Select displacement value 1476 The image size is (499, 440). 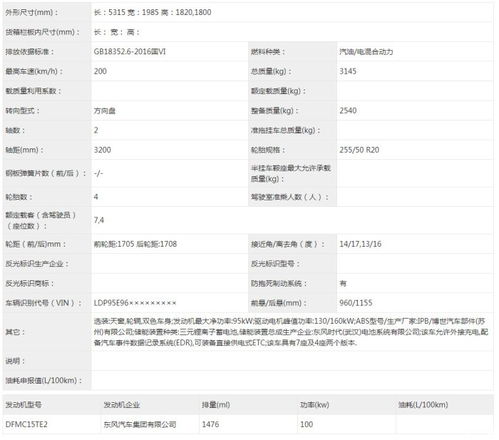[210, 424]
